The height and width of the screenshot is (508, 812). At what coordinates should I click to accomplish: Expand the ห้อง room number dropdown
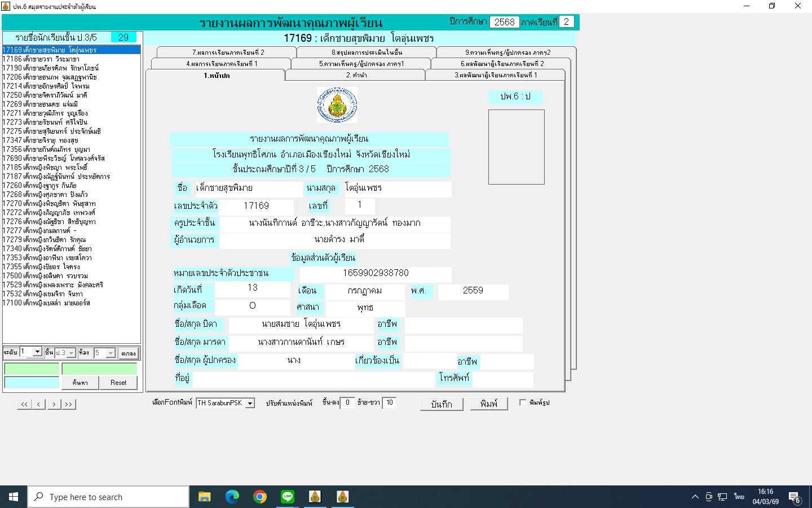111,353
